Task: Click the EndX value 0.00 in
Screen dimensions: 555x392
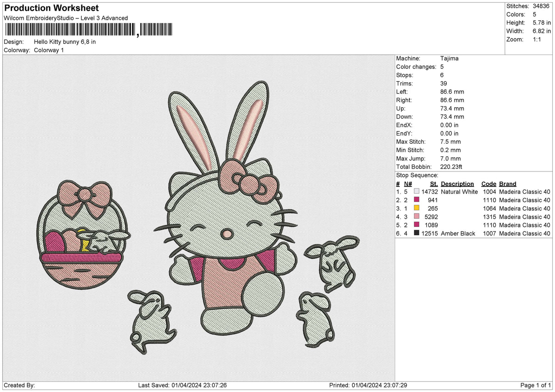Action: (450, 125)
